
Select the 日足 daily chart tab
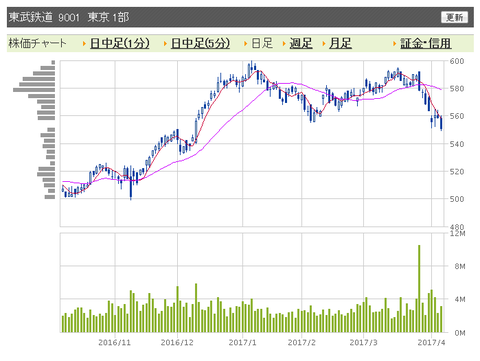point(262,43)
